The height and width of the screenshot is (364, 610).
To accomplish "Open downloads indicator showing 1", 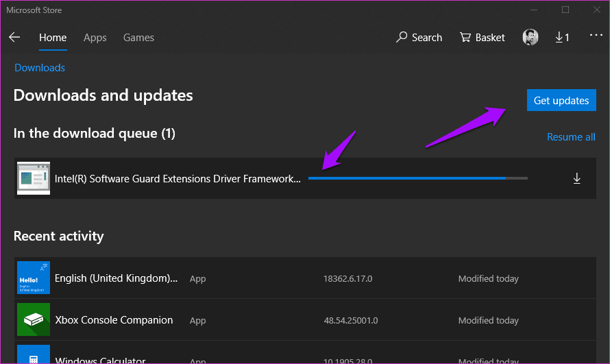I will 562,37.
